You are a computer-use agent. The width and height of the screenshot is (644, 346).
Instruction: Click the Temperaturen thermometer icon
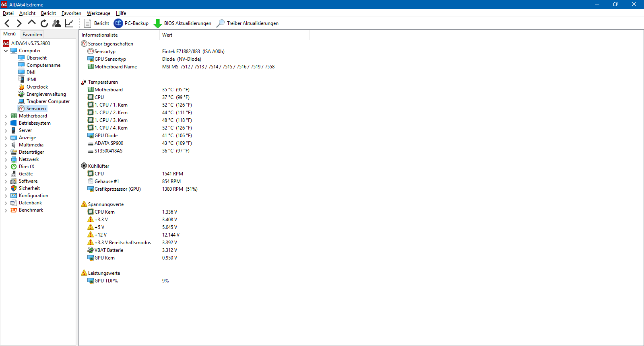[84, 82]
